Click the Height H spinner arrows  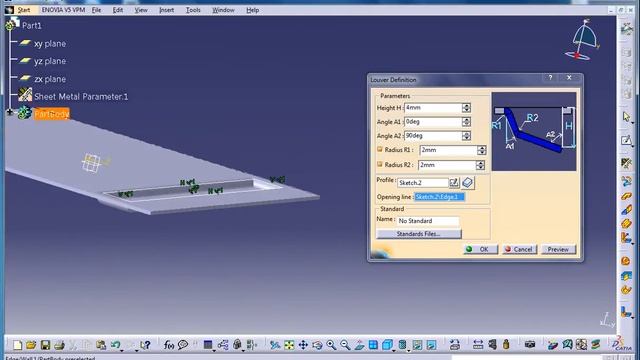click(x=466, y=108)
